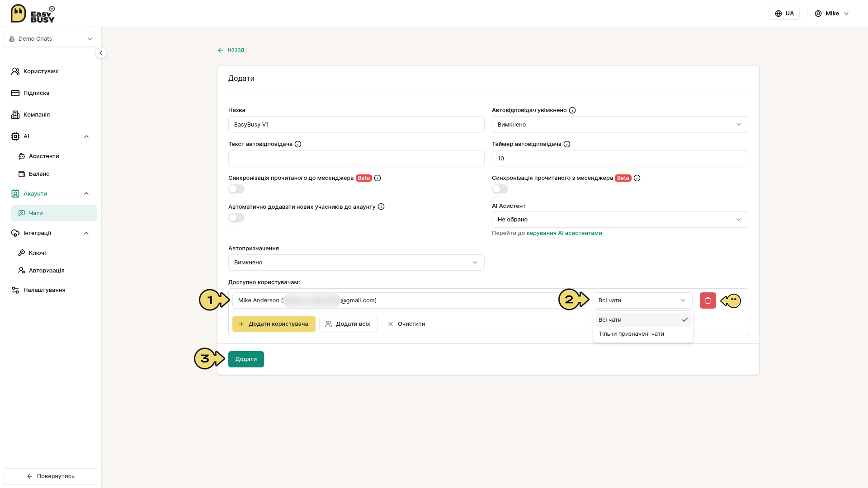Click the back arrow icon beside назад
This screenshot has height=488, width=868.
point(221,50)
